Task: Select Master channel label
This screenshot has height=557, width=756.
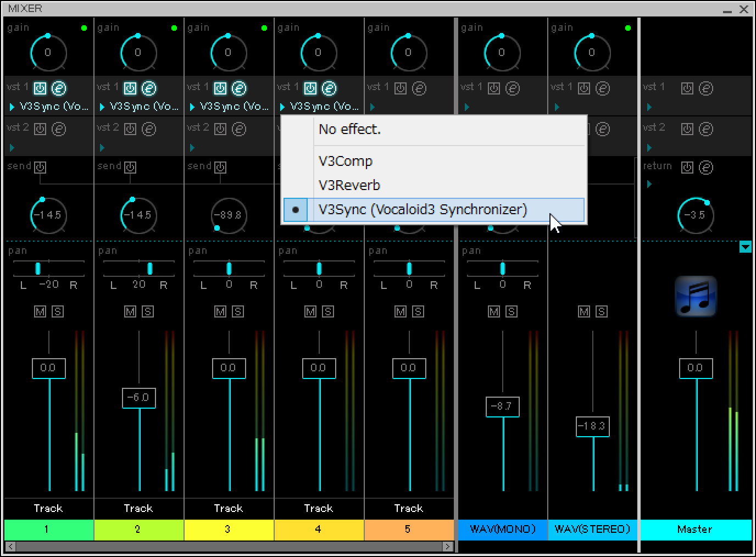Action: tap(696, 530)
